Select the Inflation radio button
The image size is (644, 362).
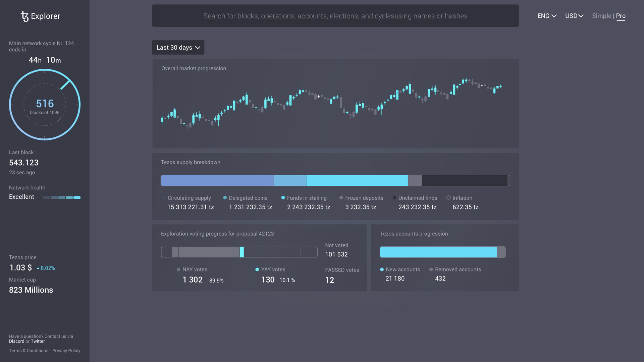(449, 198)
